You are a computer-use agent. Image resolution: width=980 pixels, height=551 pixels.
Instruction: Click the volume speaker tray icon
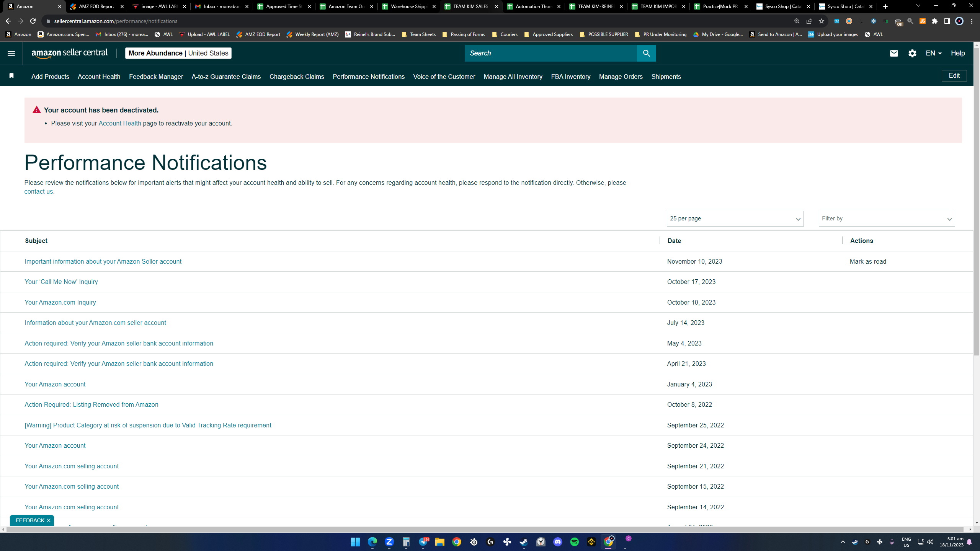coord(930,542)
